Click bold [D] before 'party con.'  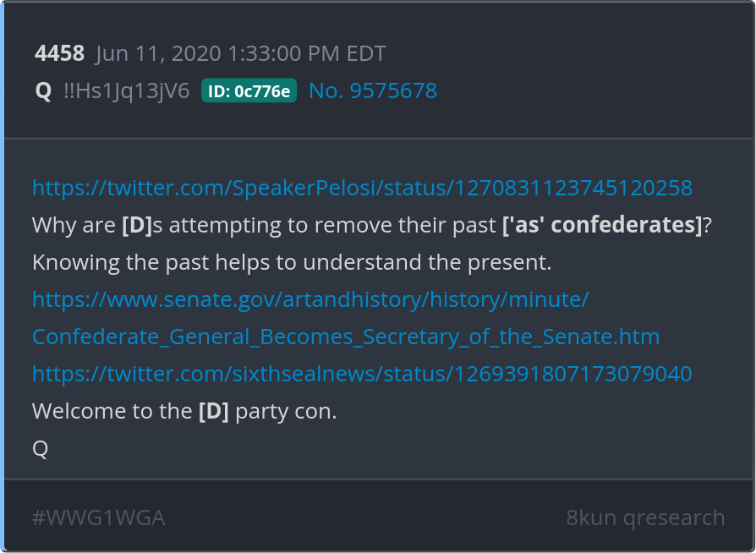tap(213, 412)
